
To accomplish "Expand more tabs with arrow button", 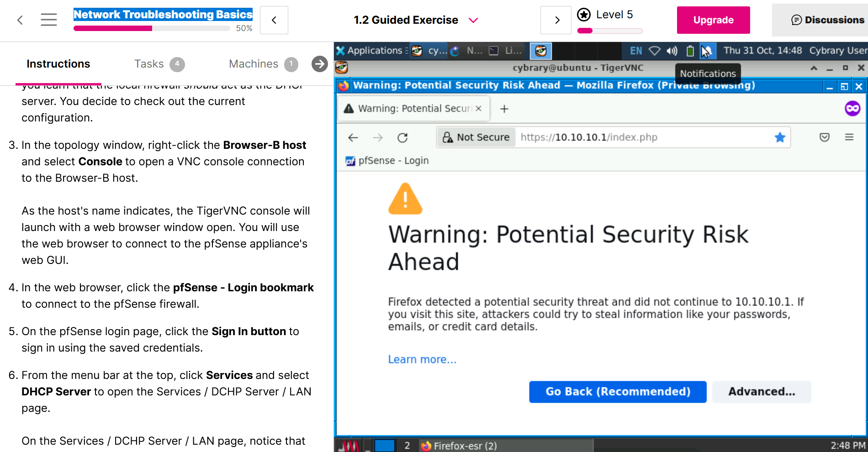I will [x=319, y=64].
